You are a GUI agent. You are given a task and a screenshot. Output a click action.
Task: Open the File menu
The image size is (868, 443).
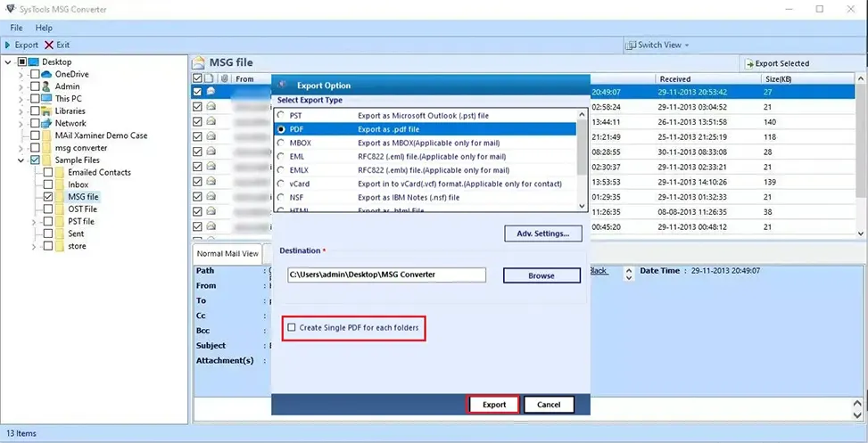pos(16,28)
